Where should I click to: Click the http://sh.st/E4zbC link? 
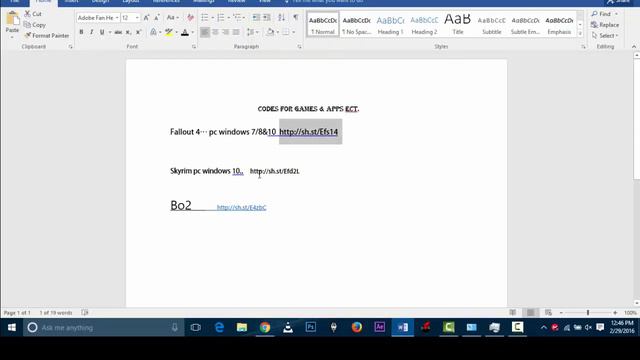241,207
